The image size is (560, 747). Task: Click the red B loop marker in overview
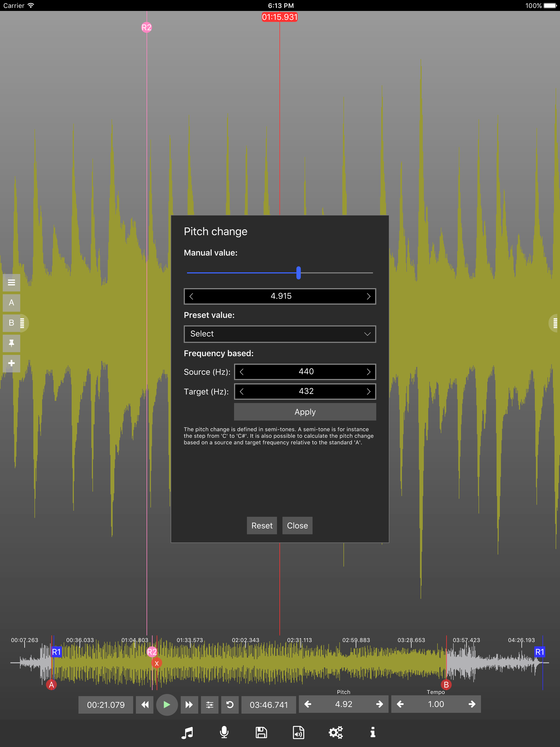(446, 685)
